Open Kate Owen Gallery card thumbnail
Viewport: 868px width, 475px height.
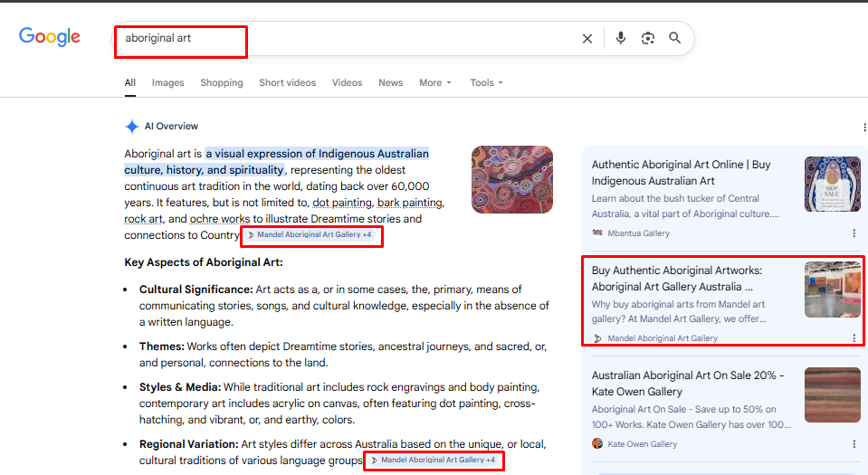pos(832,394)
